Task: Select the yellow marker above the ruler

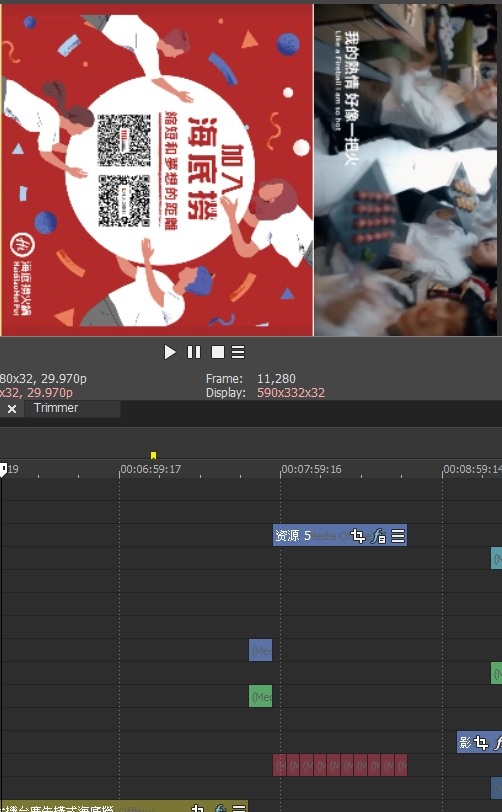Action: click(x=153, y=455)
